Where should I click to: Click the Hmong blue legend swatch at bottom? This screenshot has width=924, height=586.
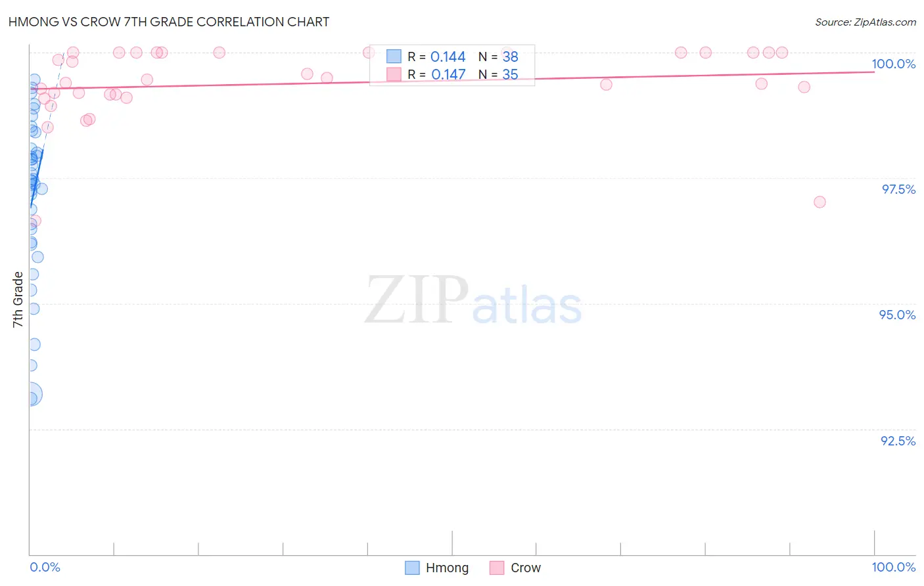pyautogui.click(x=412, y=568)
